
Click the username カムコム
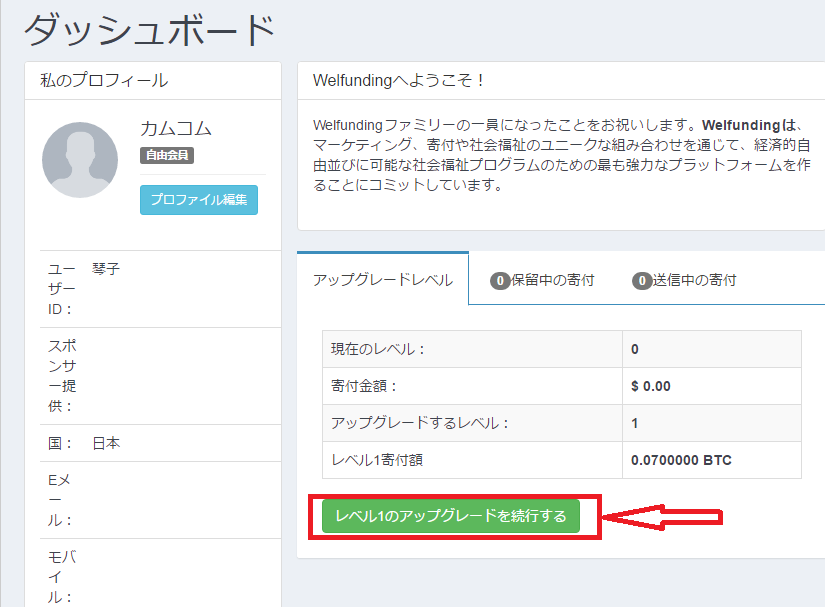pyautogui.click(x=176, y=128)
